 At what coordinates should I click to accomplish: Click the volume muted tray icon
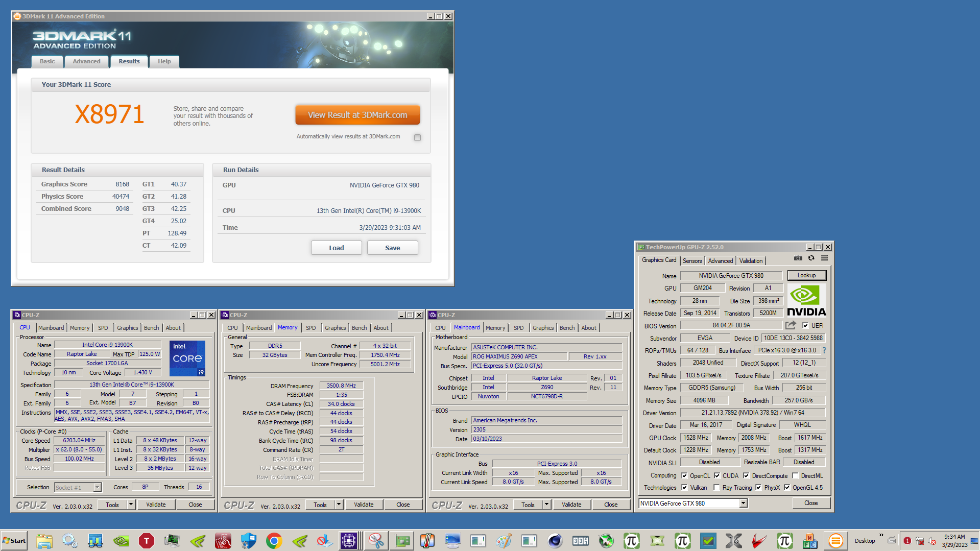point(931,541)
